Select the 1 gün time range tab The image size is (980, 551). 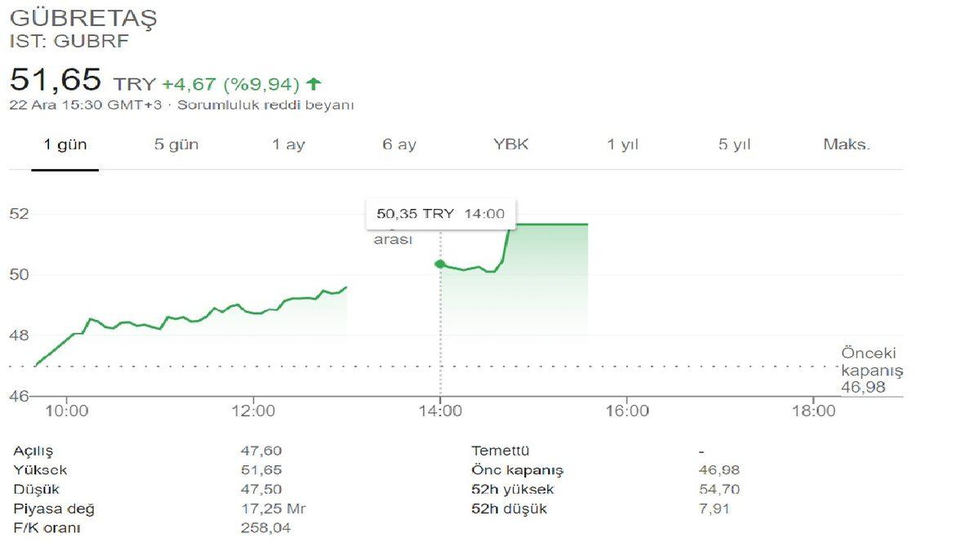click(65, 145)
